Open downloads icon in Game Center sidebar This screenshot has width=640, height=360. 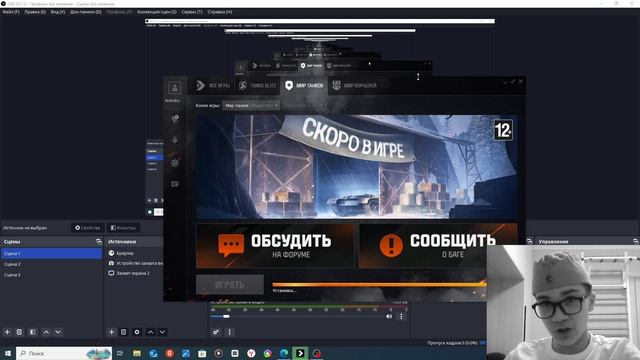[175, 140]
